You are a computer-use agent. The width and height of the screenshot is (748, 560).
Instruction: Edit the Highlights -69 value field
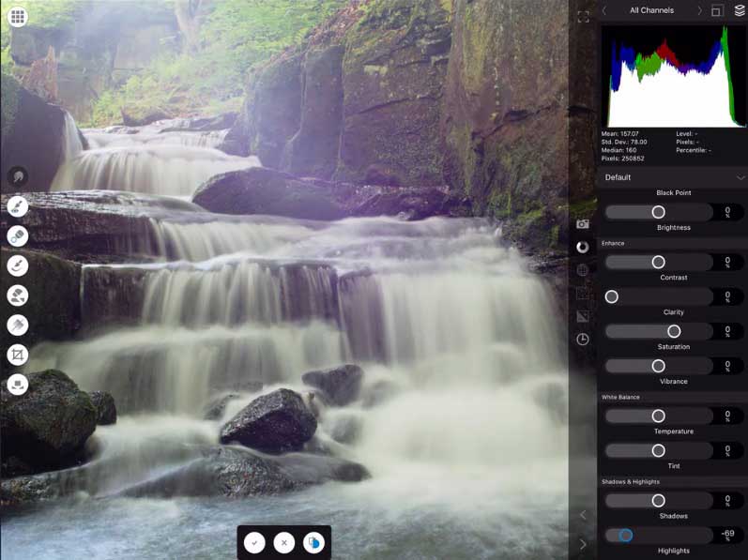point(728,536)
